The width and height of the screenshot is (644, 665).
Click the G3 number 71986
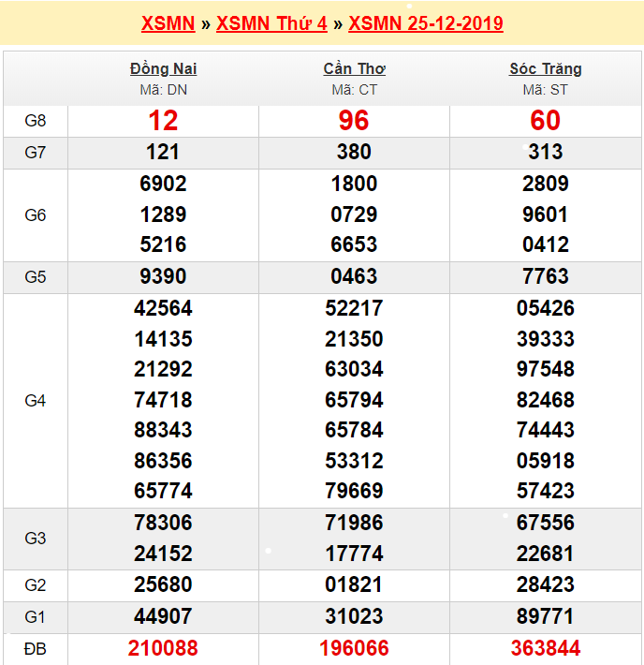pos(354,523)
